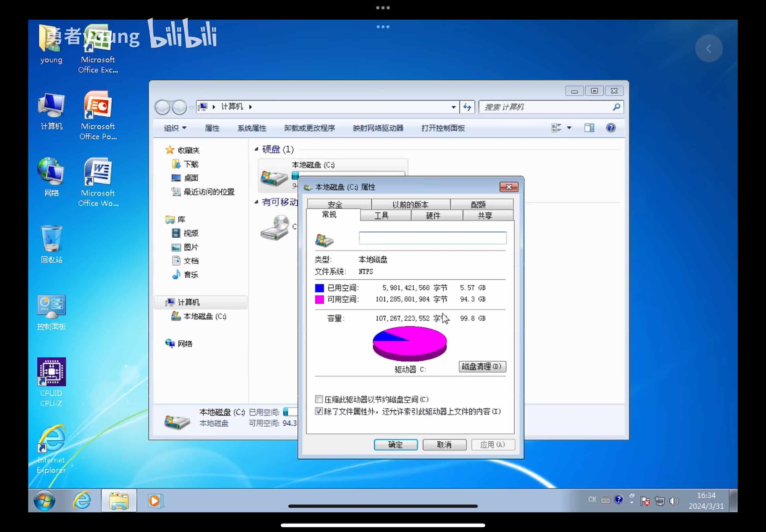The height and width of the screenshot is (532, 766).
Task: Switch to the 安全 tab
Action: [339, 204]
